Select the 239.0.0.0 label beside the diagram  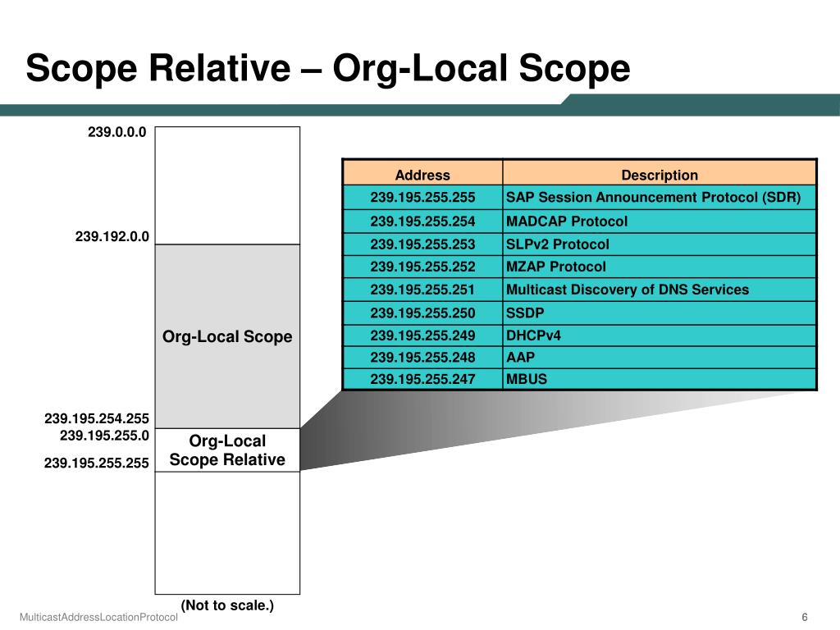pos(117,132)
